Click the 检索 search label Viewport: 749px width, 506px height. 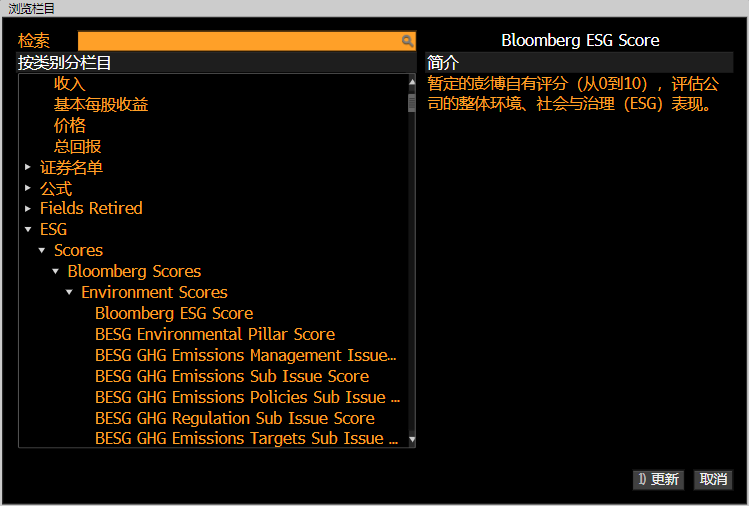34,41
